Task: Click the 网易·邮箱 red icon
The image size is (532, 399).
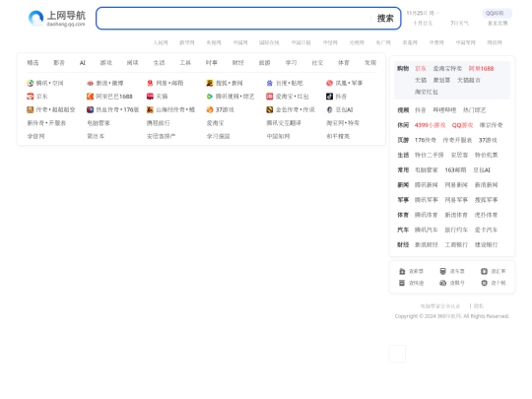Action: [x=150, y=83]
